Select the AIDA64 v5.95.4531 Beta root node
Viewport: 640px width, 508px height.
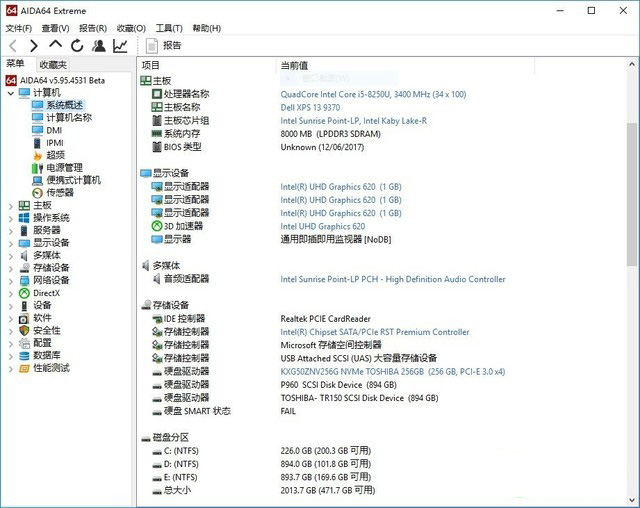tap(62, 80)
